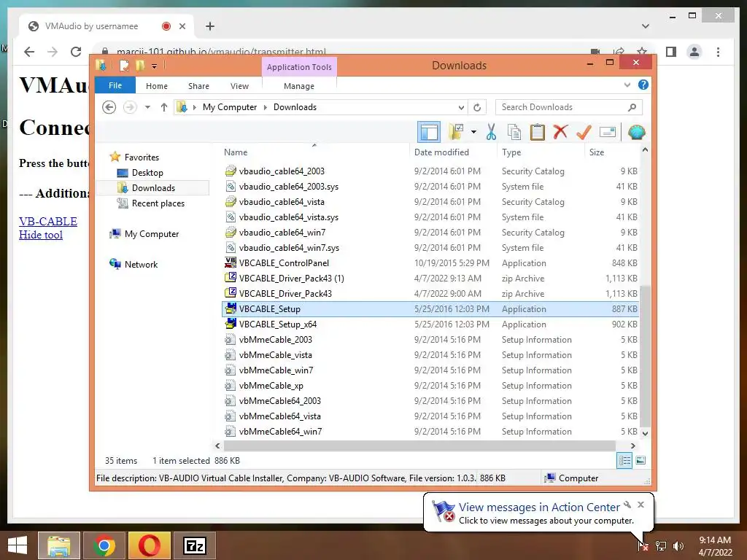Open a new Chrome tab
The image size is (747, 560).
pyautogui.click(x=210, y=26)
